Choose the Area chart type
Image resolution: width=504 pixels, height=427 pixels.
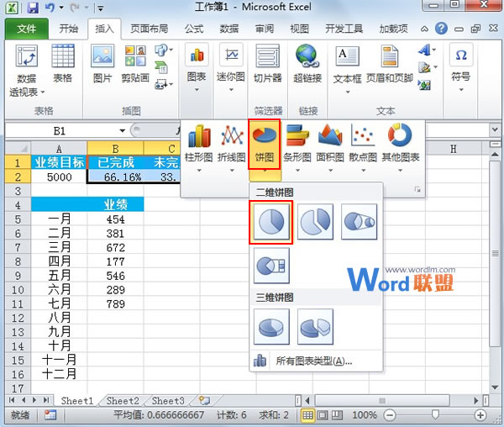[330, 146]
